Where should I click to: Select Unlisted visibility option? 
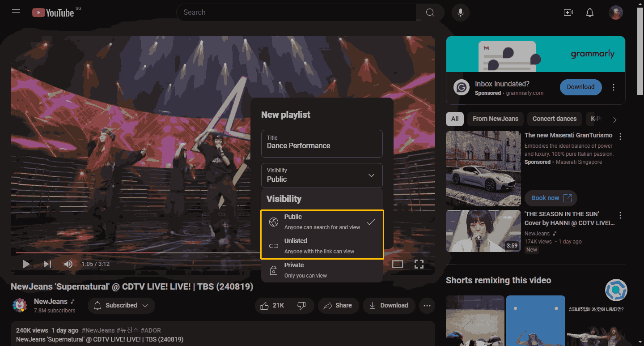click(x=322, y=246)
